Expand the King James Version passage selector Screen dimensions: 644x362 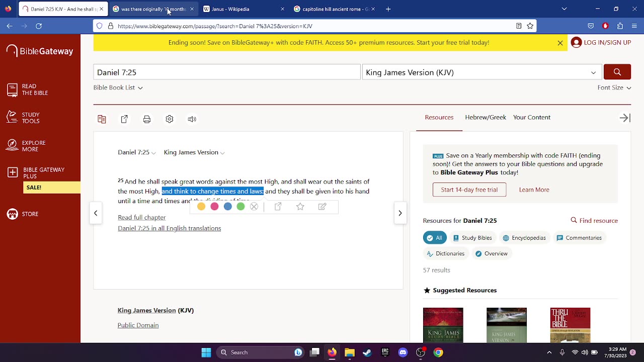tap(194, 152)
